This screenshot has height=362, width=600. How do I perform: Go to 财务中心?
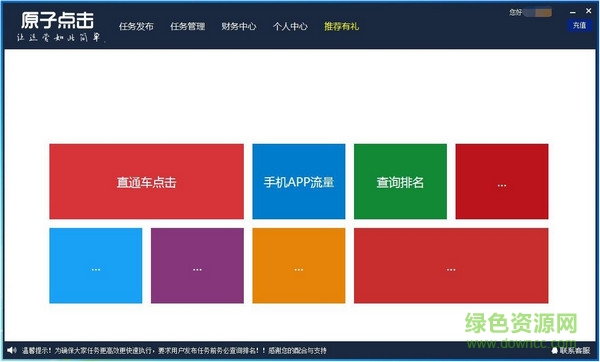239,26
